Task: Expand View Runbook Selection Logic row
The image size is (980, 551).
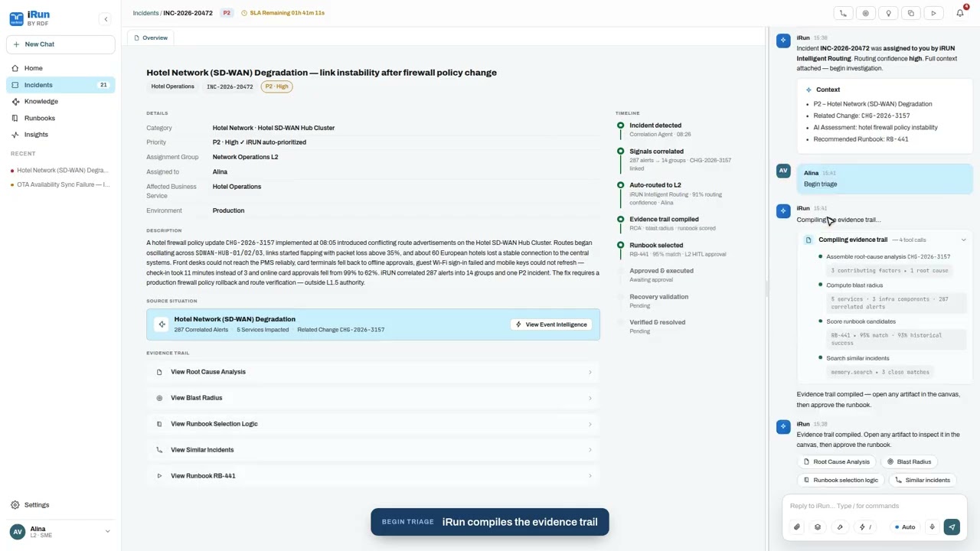Action: tap(374, 424)
